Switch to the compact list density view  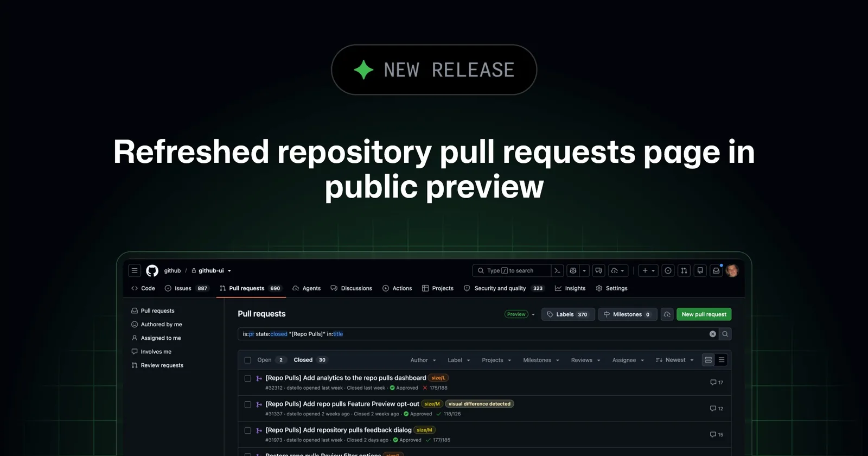click(722, 360)
